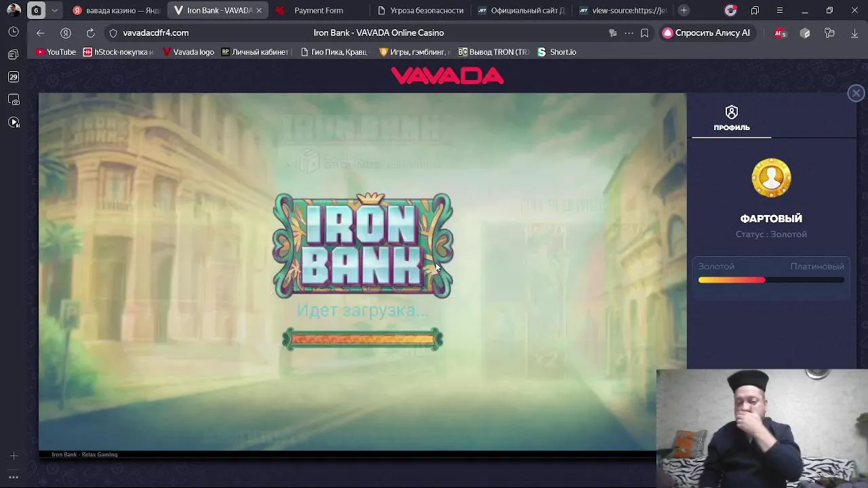Open the bookmarks collections icon in title bar
868x488 pixels.
click(x=755, y=10)
